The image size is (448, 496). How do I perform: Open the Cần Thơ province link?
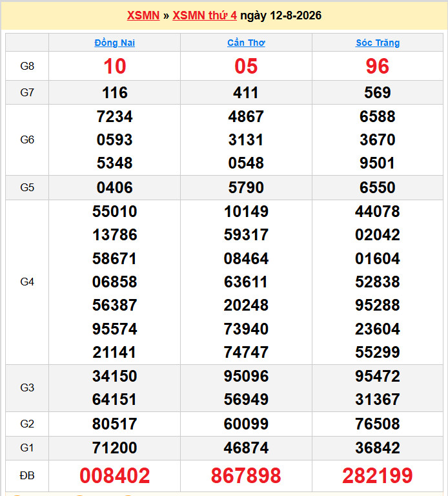pyautogui.click(x=246, y=43)
